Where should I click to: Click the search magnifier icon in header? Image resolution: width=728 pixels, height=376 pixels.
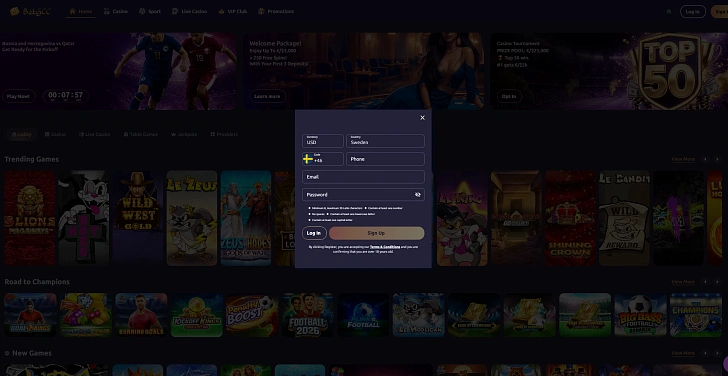[x=669, y=12]
